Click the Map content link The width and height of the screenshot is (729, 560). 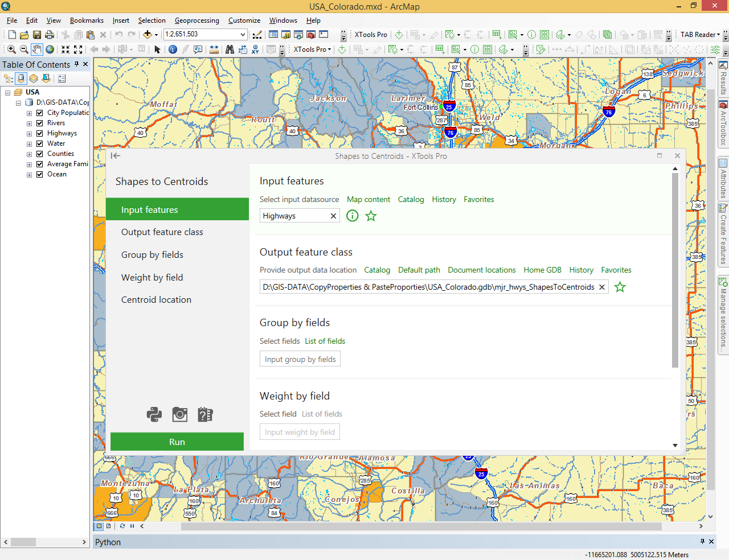pos(368,199)
